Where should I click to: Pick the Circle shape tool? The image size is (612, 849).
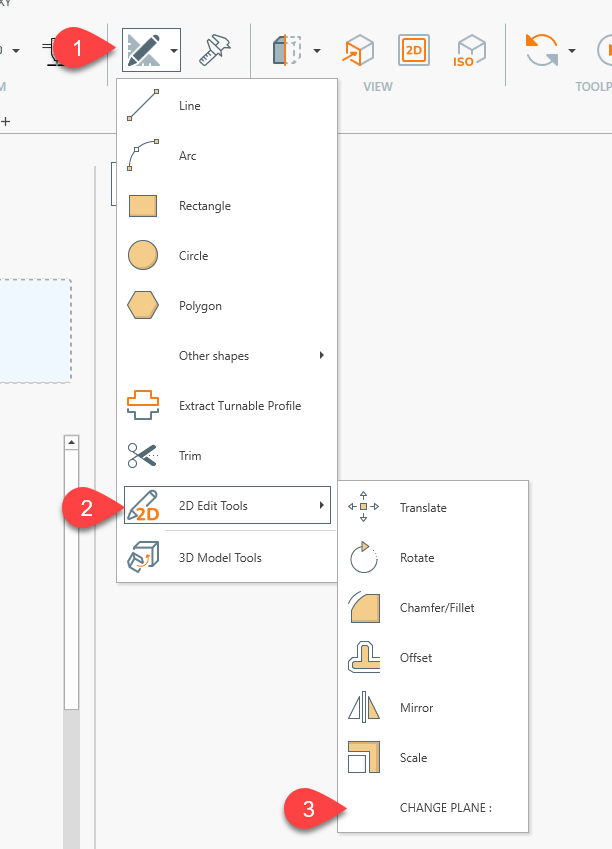tap(193, 256)
